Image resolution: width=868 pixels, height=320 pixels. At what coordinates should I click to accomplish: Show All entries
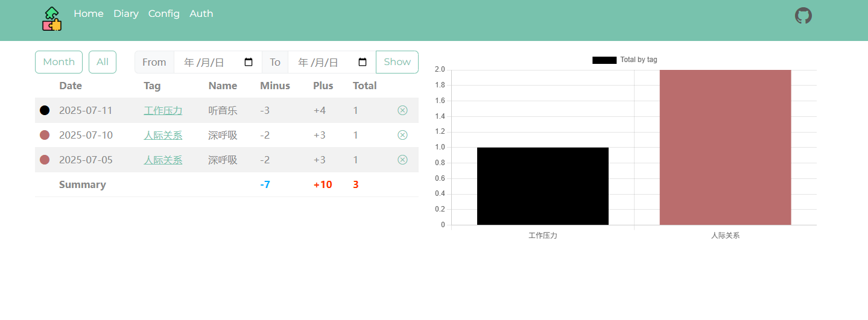tap(103, 62)
